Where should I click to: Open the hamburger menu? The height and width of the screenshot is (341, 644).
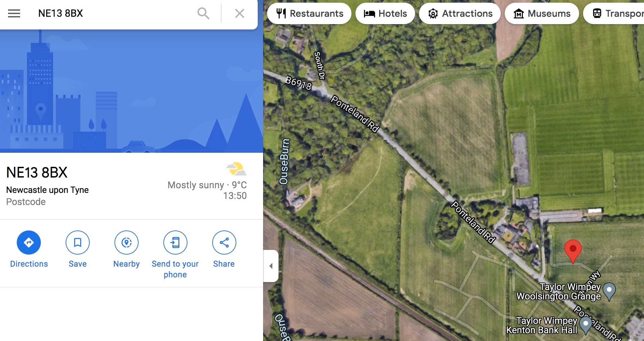pyautogui.click(x=14, y=13)
